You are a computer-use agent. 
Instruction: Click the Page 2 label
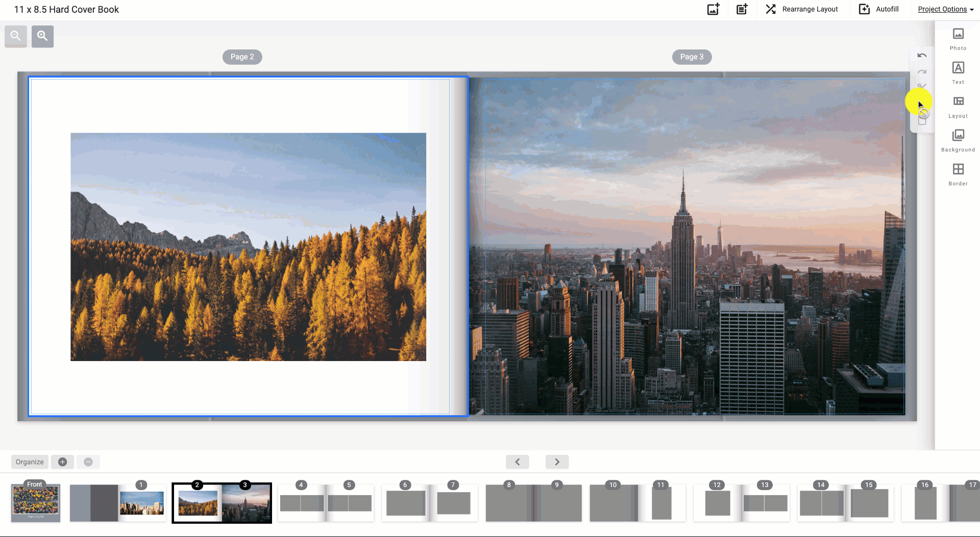point(242,57)
